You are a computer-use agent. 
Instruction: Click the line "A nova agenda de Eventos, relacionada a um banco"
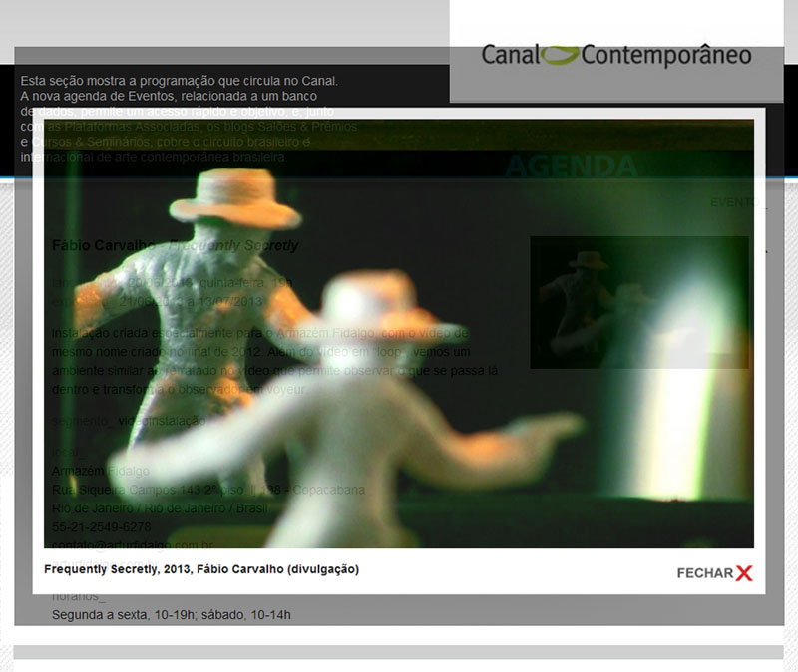pos(169,96)
